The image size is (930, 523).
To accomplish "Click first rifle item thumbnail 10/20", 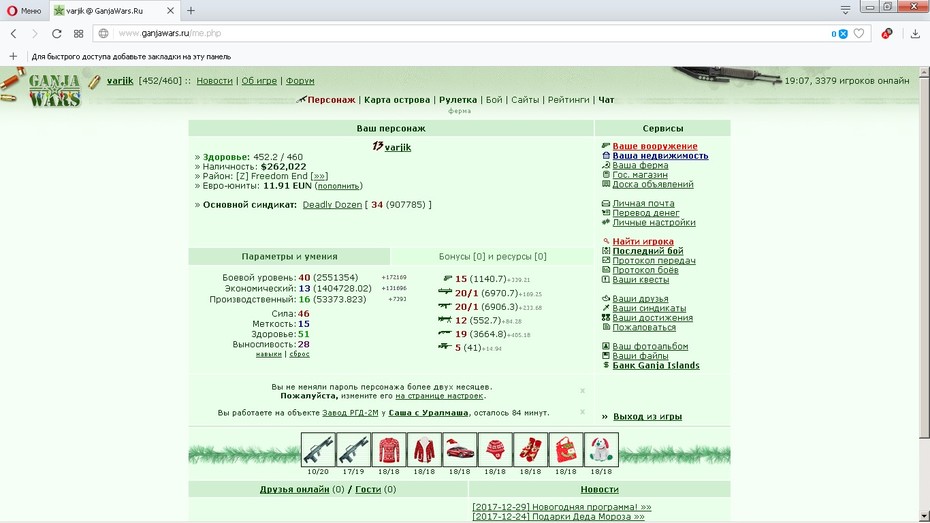I will point(318,450).
